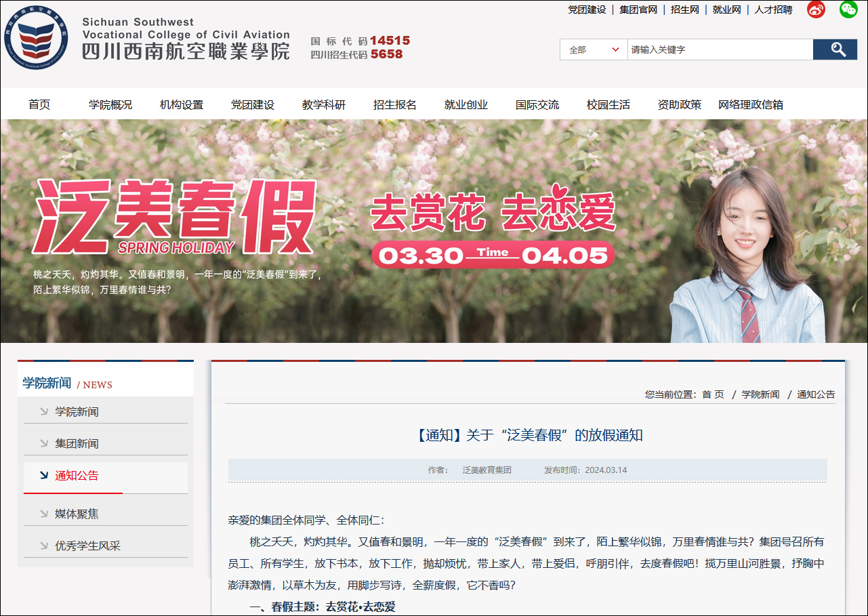Click the 学院新闻 / NEWS sidebar heading
This screenshot has width=868, height=616.
[67, 384]
